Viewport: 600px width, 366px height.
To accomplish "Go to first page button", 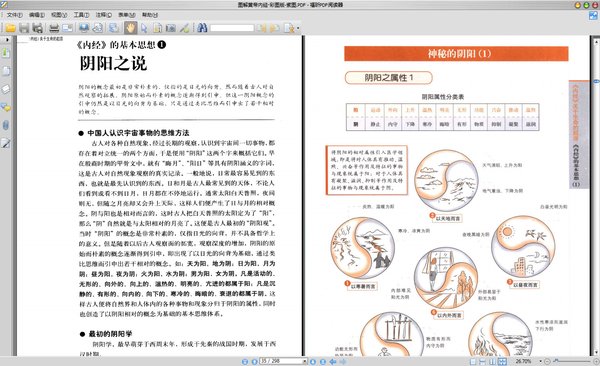I will (245, 361).
